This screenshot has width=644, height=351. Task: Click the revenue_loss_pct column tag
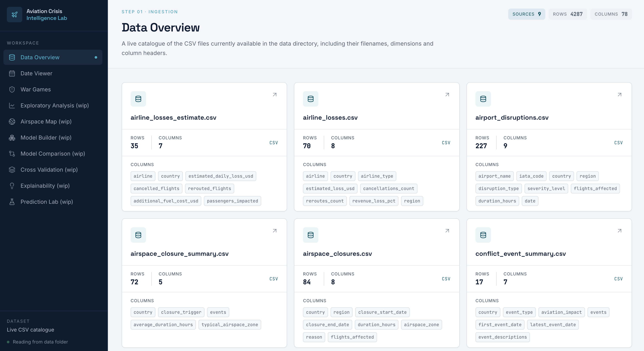374,201
